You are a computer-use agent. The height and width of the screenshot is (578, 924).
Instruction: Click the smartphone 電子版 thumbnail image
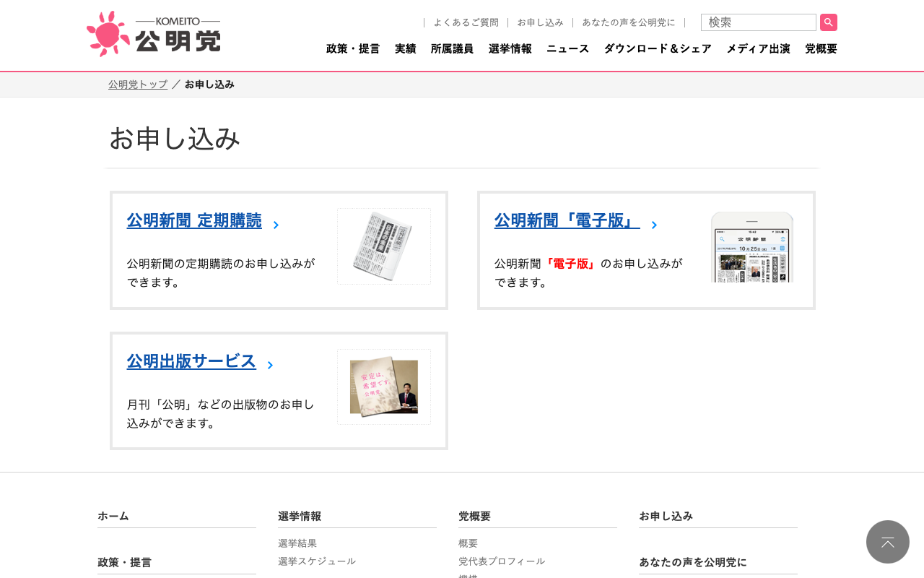(x=752, y=246)
